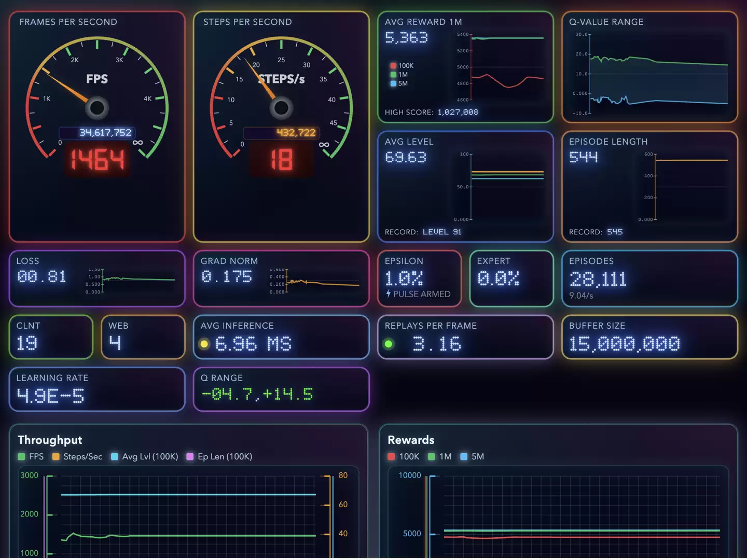Click the FRAMES PER SECOND card title
The width and height of the screenshot is (747, 560).
point(68,22)
